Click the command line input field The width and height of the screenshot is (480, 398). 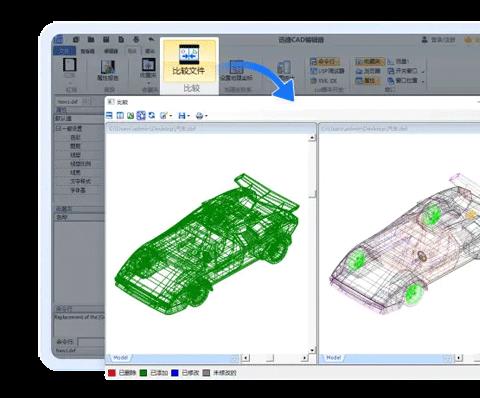(91, 342)
